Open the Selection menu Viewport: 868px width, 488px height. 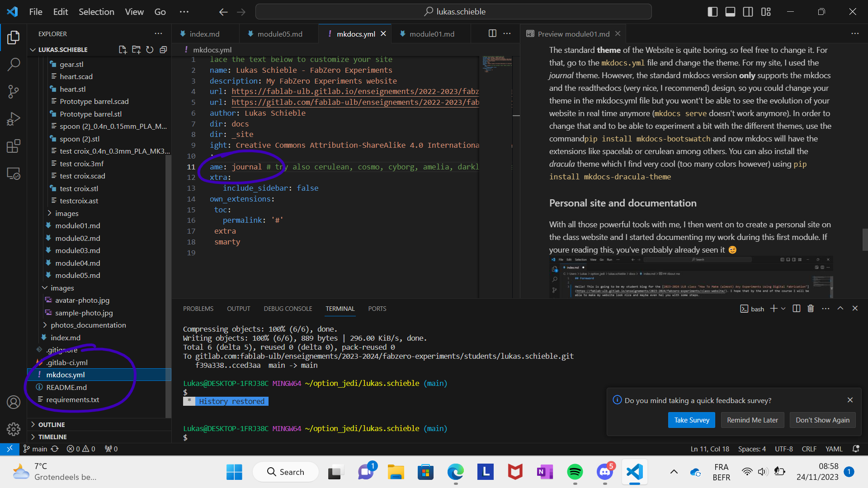96,12
